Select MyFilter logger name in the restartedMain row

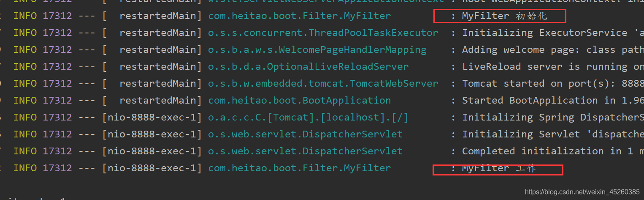tap(300, 16)
